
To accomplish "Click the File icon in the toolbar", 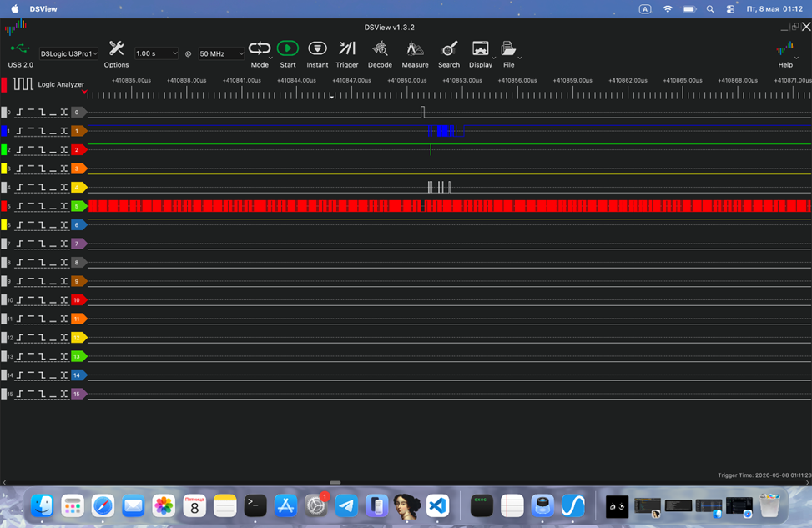I will click(x=508, y=48).
